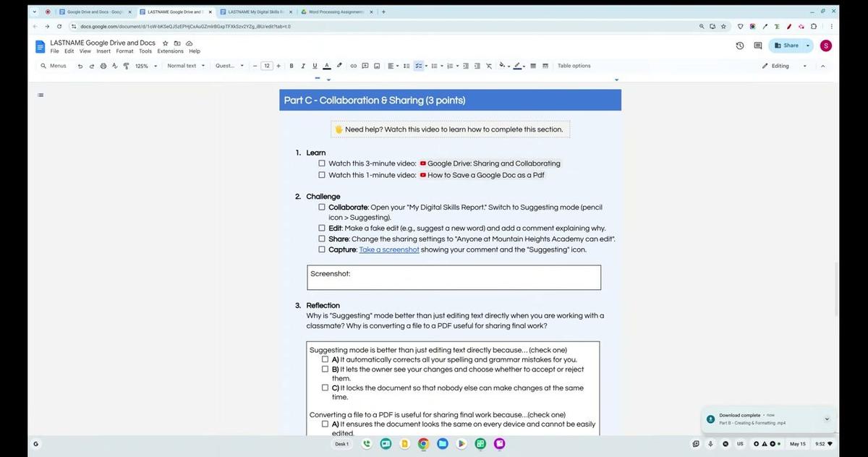Image resolution: width=868 pixels, height=457 pixels.
Task: Collapse the toolbar with the up chevron
Action: (822, 66)
